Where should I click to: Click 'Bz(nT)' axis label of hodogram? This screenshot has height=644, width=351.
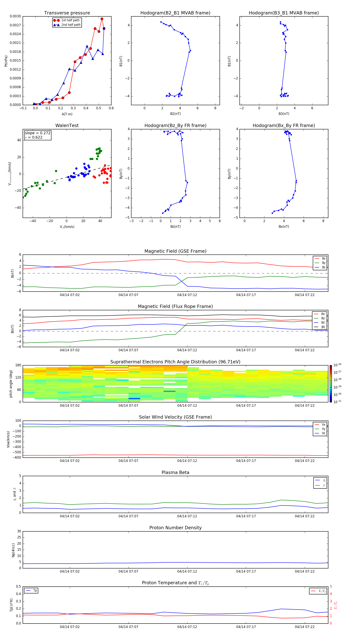175,227
